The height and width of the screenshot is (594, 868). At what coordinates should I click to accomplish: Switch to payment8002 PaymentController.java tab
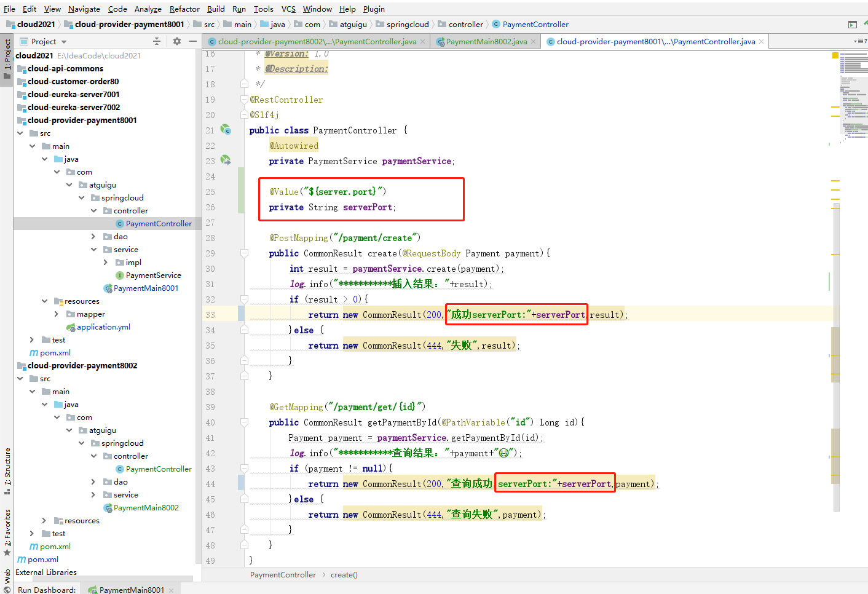point(317,41)
